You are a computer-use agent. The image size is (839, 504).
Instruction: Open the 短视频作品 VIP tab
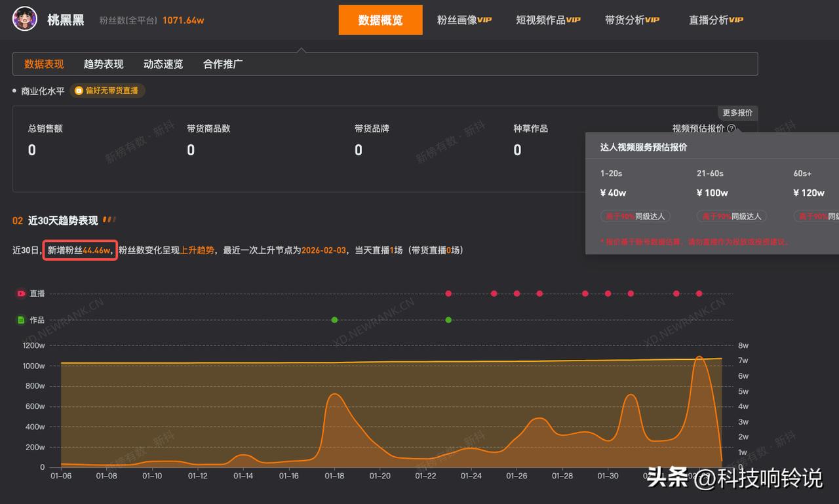[548, 20]
